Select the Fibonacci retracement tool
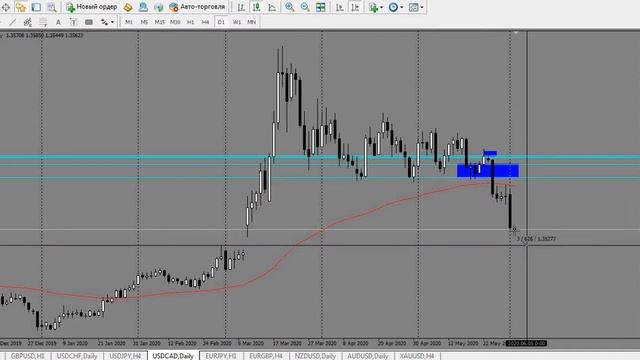 (42, 22)
